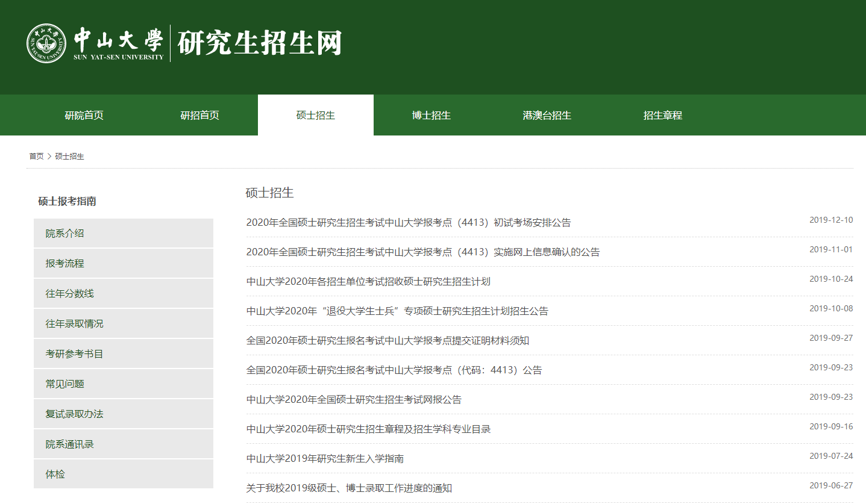Open the 报考点（代码：4413）公告 link
Viewport: 866px width, 504px height.
click(x=394, y=370)
